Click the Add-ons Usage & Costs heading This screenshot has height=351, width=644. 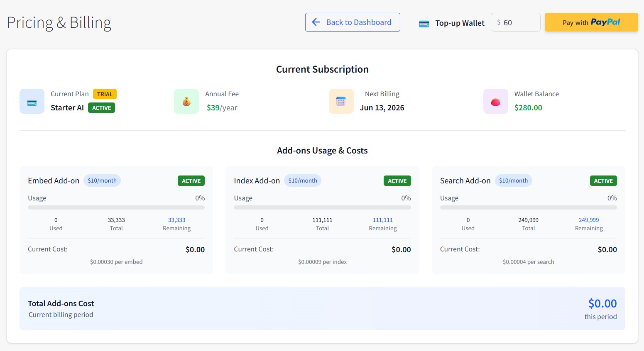[322, 151]
